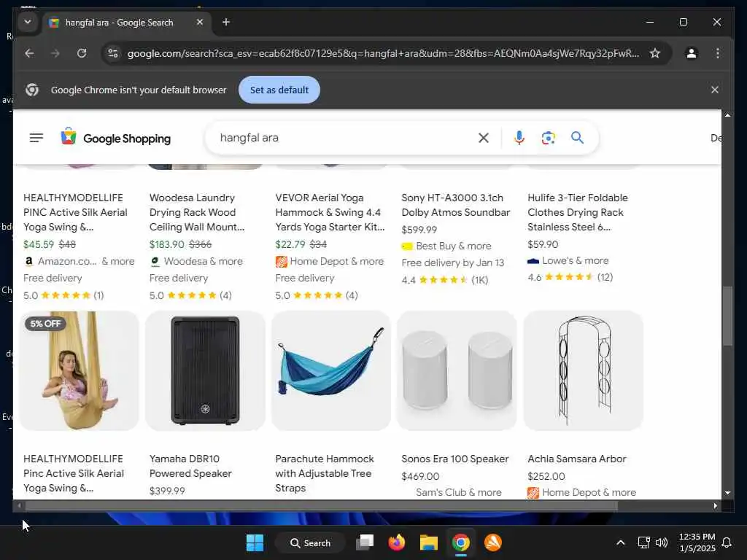The height and width of the screenshot is (560, 747).
Task: Click the taskbar Search box
Action: click(x=310, y=542)
